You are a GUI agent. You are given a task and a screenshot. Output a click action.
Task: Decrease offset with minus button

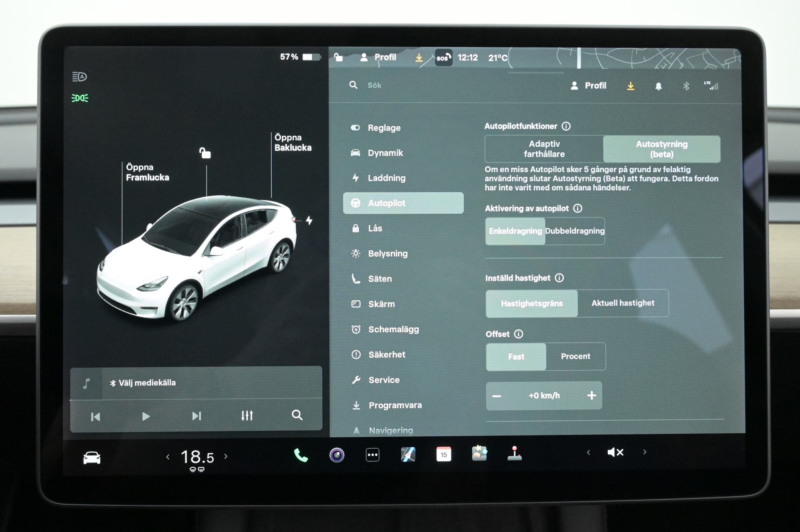point(497,396)
